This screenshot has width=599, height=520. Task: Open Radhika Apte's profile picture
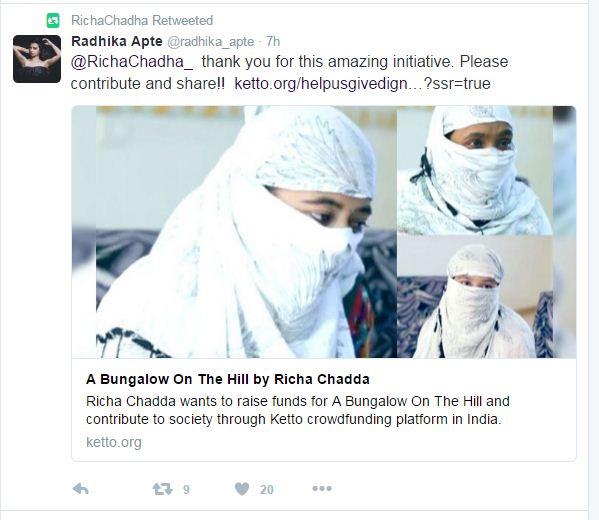[37, 59]
